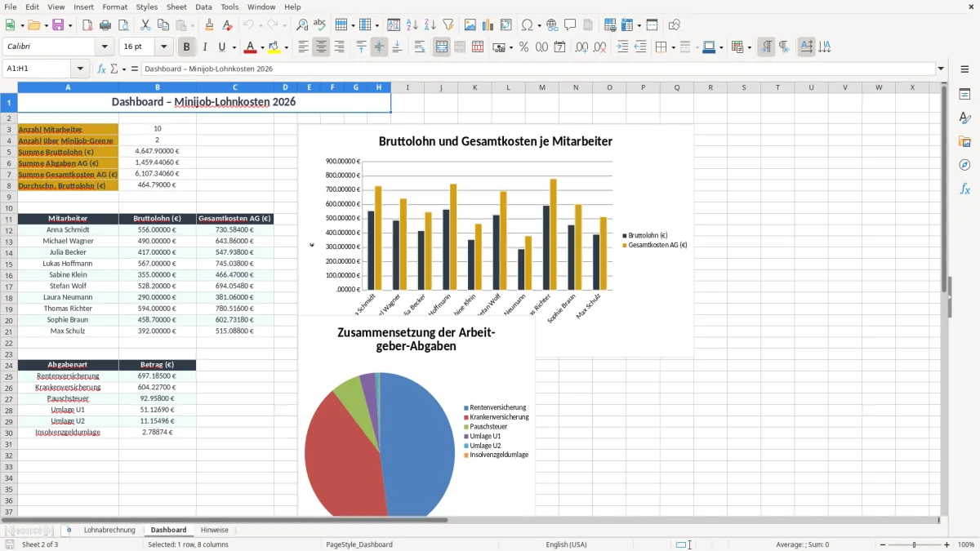
Task: Select the Clone Formatting paintbrush
Action: 210,25
